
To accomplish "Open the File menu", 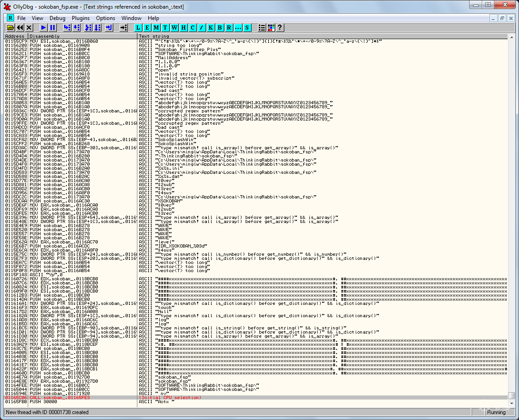I will (21, 18).
